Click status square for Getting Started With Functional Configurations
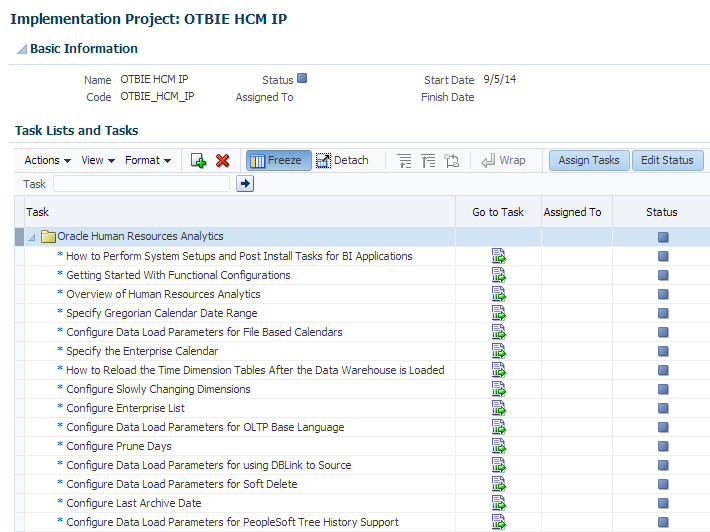The height and width of the screenshot is (532, 710). point(663,275)
